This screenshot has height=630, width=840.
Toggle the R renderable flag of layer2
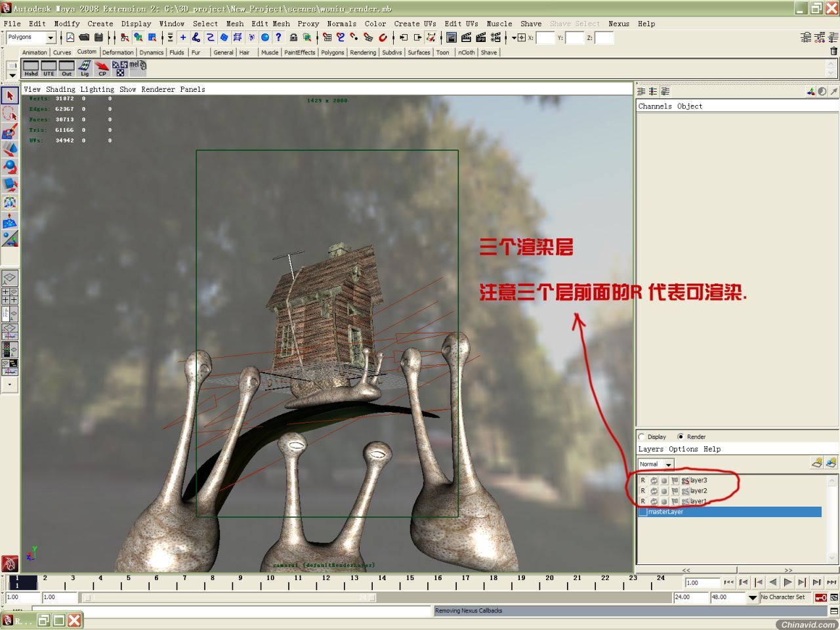pos(642,491)
